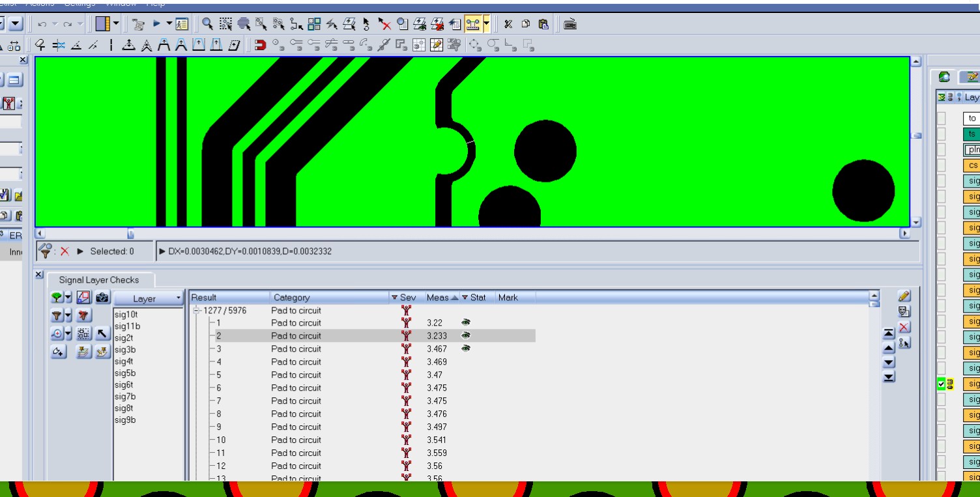Toggle viewed eye status on result 2
This screenshot has height=497, width=980.
466,335
